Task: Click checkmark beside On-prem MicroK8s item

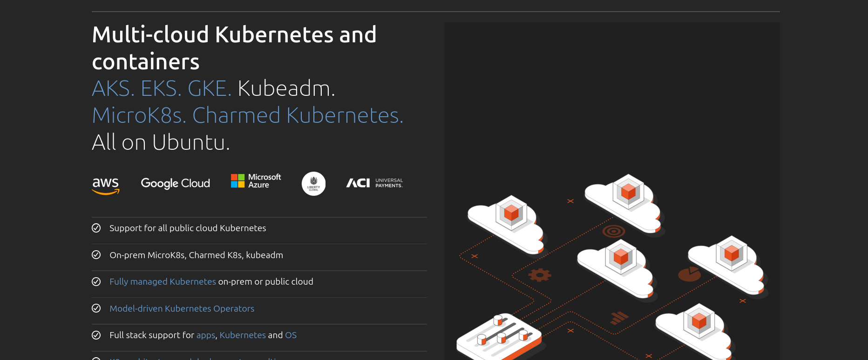Action: [96, 255]
